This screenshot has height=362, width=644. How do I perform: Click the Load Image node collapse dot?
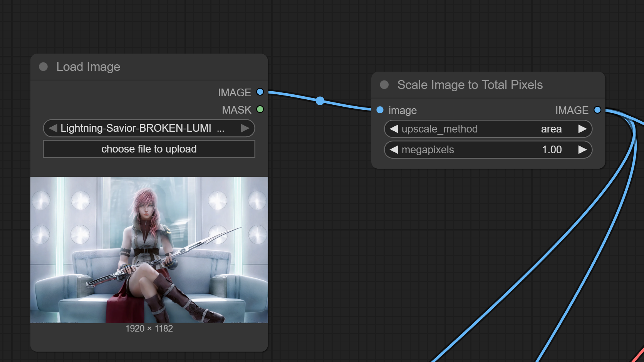[44, 67]
